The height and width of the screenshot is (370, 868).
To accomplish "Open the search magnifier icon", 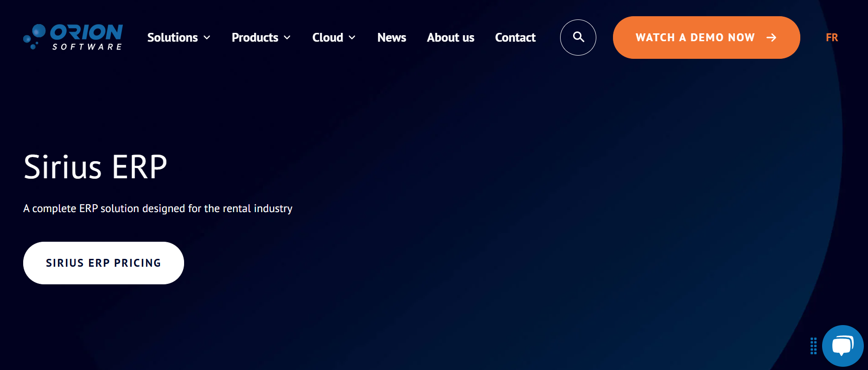I will coord(578,38).
